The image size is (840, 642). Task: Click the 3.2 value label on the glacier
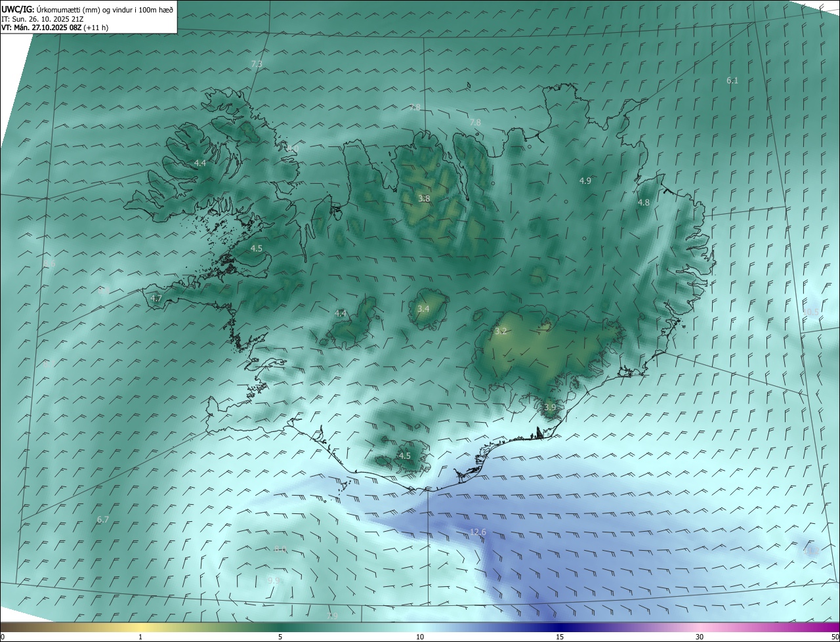(501, 332)
